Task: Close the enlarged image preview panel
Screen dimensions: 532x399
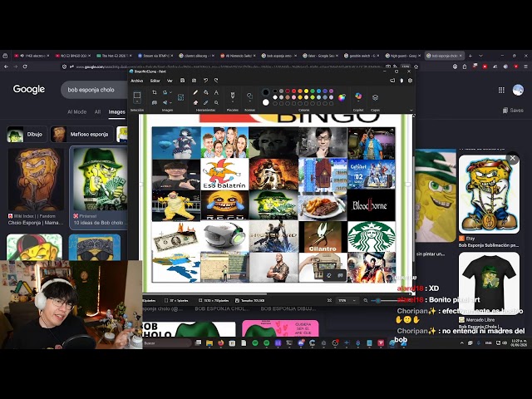Action: click(x=512, y=158)
